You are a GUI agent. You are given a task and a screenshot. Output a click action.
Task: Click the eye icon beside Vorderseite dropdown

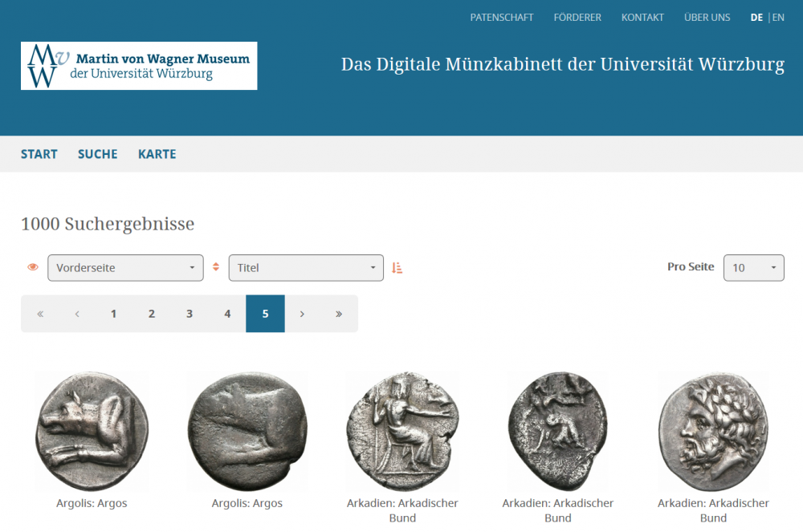tap(33, 268)
